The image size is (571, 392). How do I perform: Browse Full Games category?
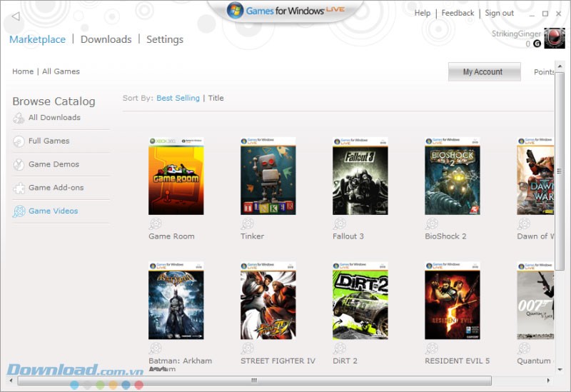click(49, 141)
